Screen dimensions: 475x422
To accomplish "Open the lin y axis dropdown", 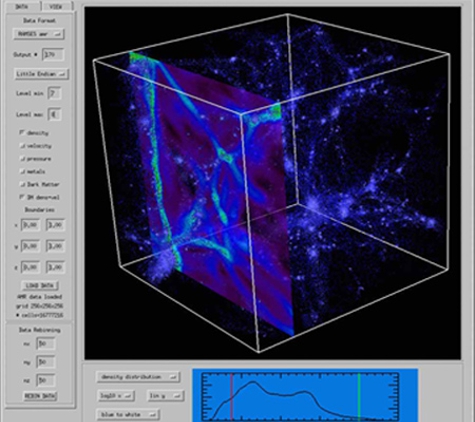I will pos(165,396).
